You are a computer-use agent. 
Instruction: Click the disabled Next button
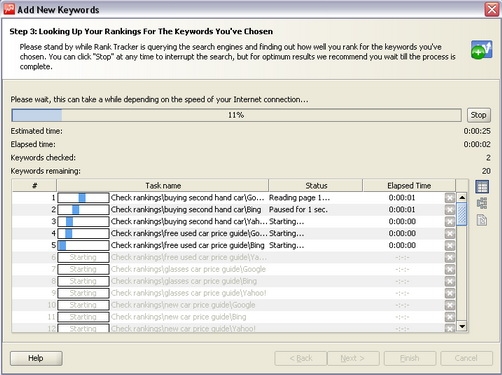[x=353, y=358]
